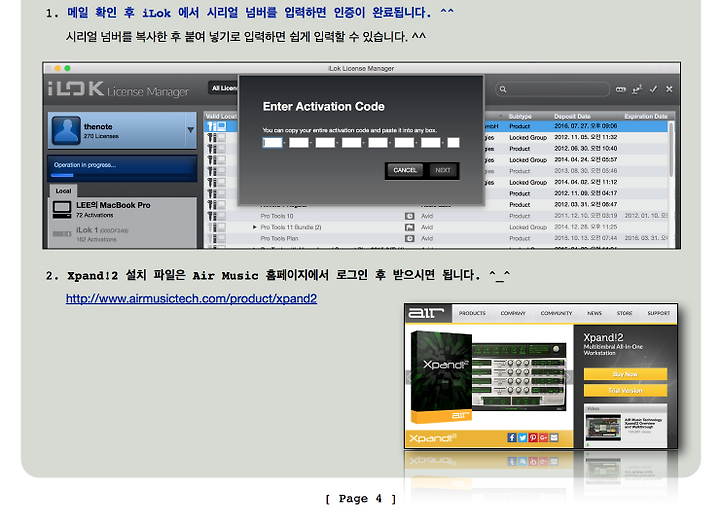Viewport: 720px width, 522px height.
Task: Click the AIR Music Technology video title
Action: (x=643, y=424)
